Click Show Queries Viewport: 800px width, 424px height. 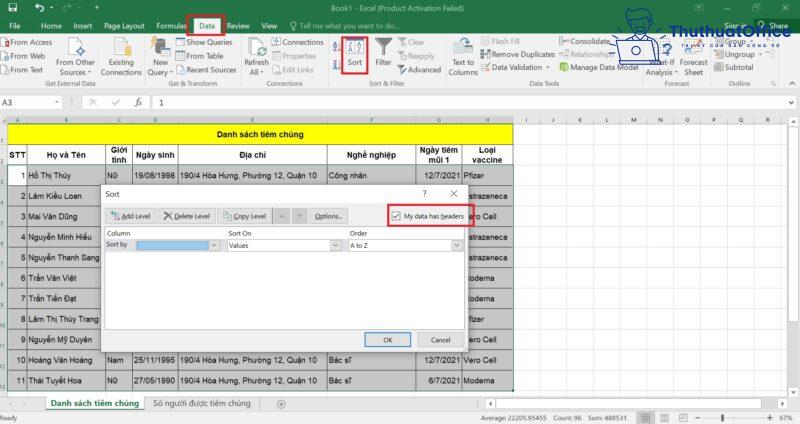tap(204, 42)
